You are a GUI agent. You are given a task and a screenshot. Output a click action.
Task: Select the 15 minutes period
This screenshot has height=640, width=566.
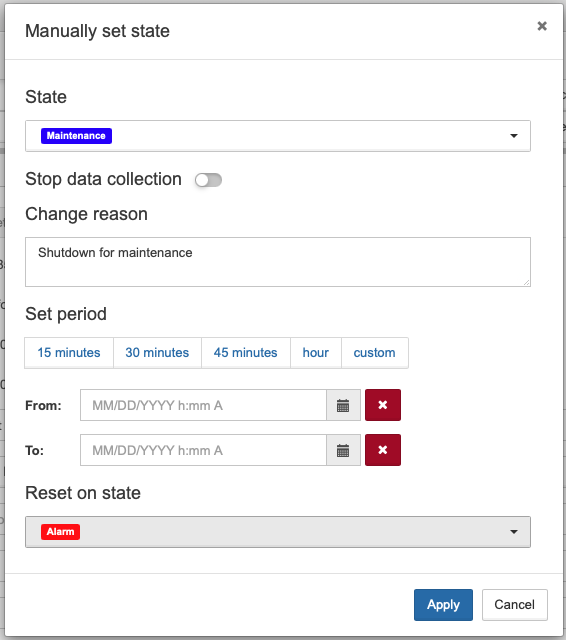pos(69,353)
